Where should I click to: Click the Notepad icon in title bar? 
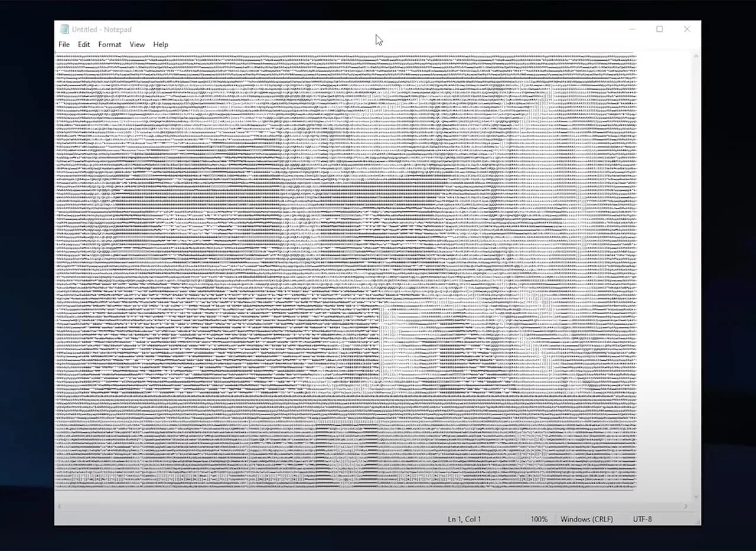(x=64, y=29)
